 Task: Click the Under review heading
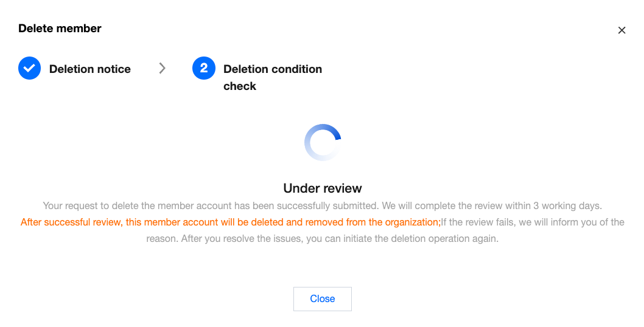[323, 188]
